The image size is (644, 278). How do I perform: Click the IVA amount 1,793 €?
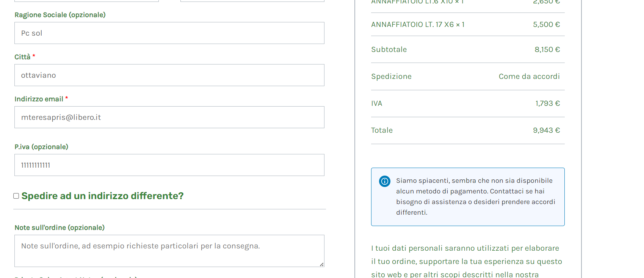547,104
